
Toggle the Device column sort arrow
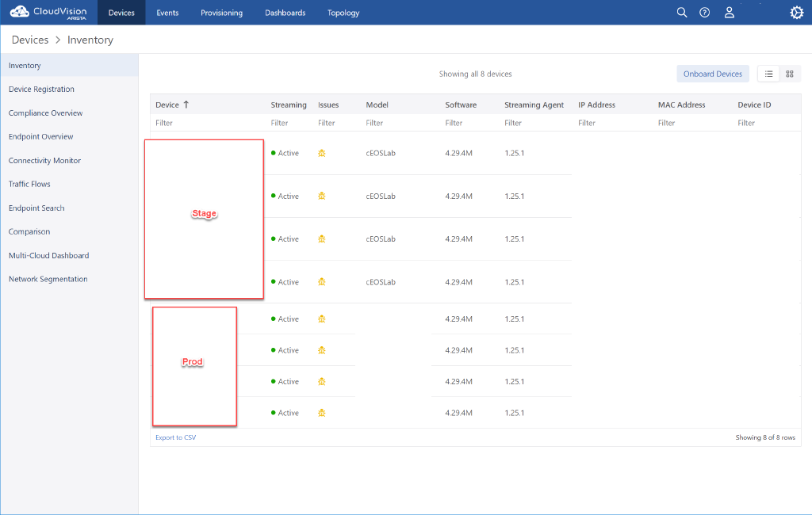pyautogui.click(x=187, y=104)
